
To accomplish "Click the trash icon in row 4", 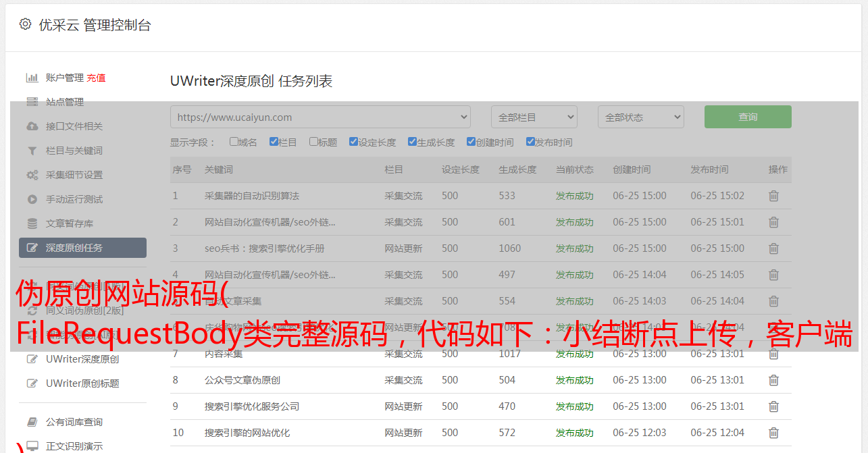I will 773,275.
